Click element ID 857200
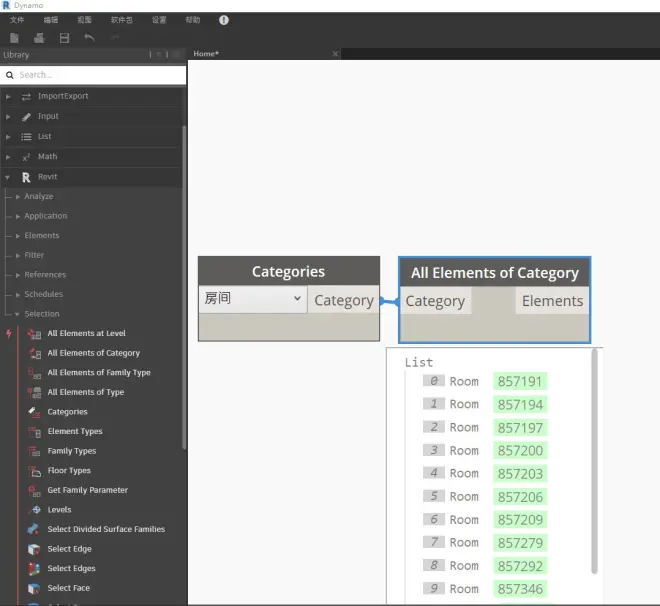The height and width of the screenshot is (606, 660). pos(520,451)
